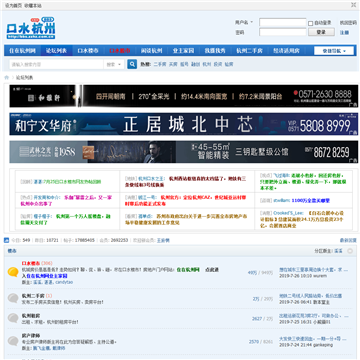Open last post dated 2019-7-26 06:41
Image resolution: width=360 pixels, height=360 pixels.
click(x=311, y=296)
